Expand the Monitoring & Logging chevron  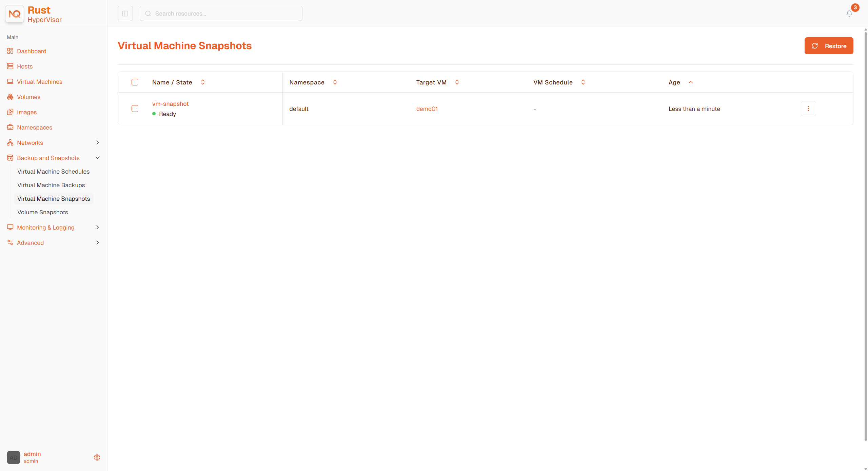[x=98, y=227]
